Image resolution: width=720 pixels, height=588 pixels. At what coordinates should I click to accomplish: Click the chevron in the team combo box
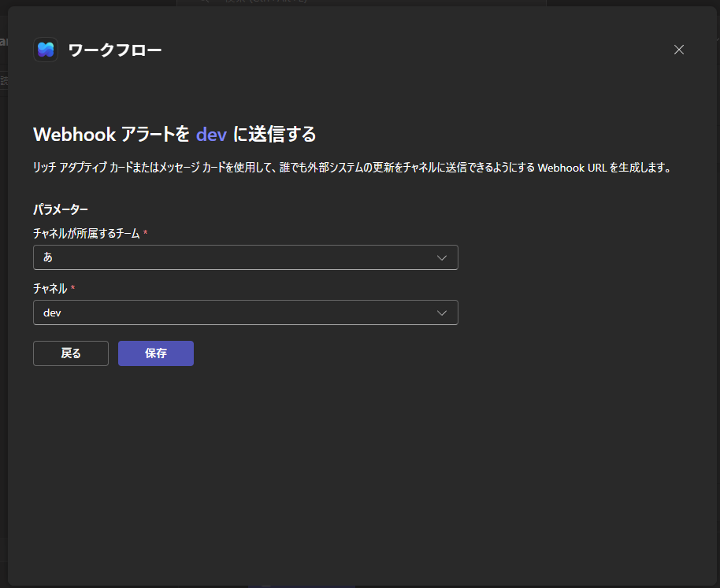pyautogui.click(x=442, y=257)
